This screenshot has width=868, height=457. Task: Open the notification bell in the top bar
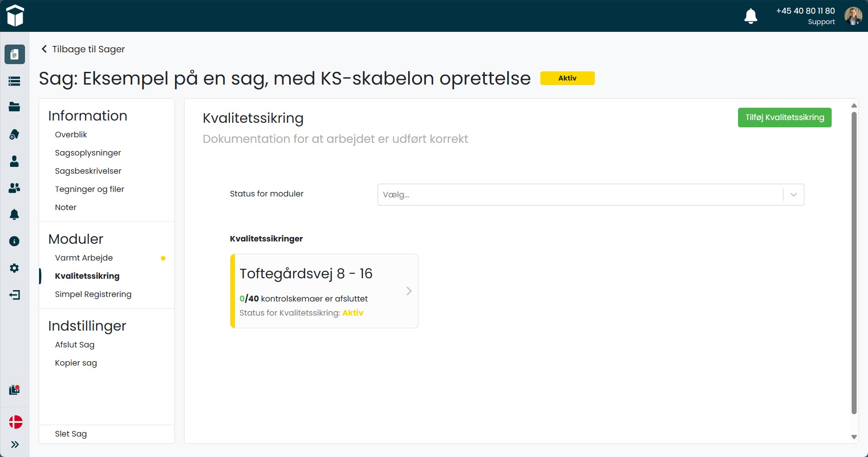click(x=750, y=15)
